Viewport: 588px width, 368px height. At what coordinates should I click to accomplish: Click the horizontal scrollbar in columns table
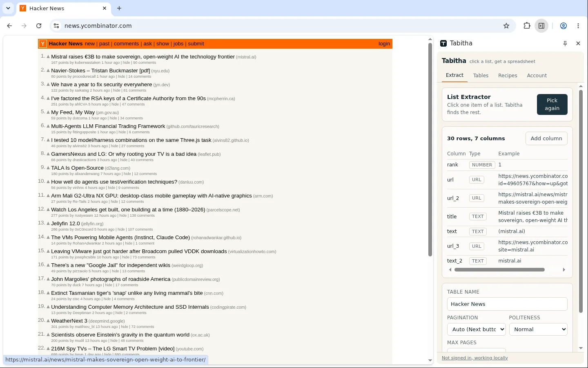click(x=499, y=270)
